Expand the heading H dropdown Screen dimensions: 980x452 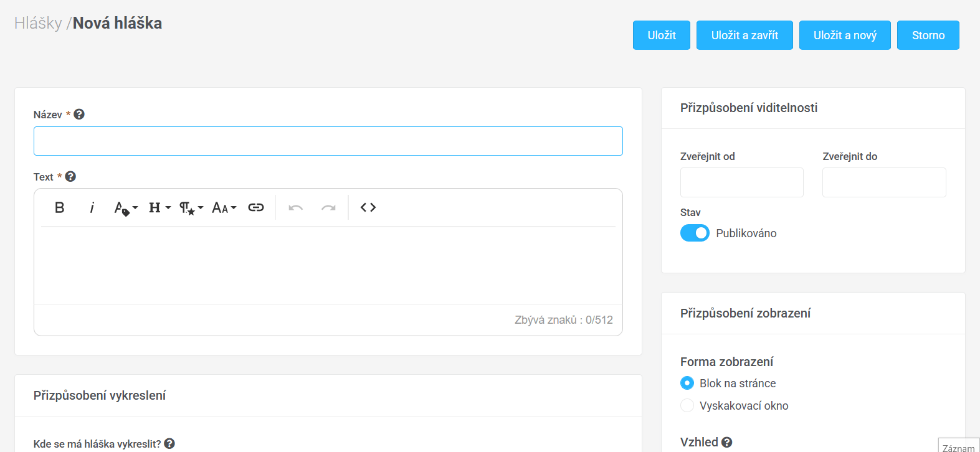(159, 207)
